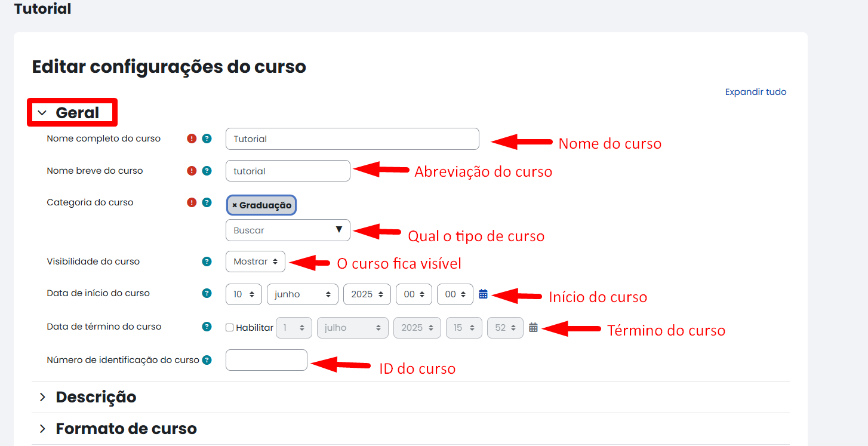This screenshot has height=446, width=868.
Task: Expand the Descrição section
Action: (x=96, y=396)
